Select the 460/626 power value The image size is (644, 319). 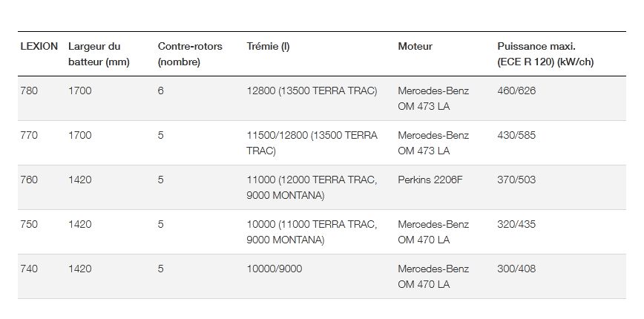(x=516, y=91)
